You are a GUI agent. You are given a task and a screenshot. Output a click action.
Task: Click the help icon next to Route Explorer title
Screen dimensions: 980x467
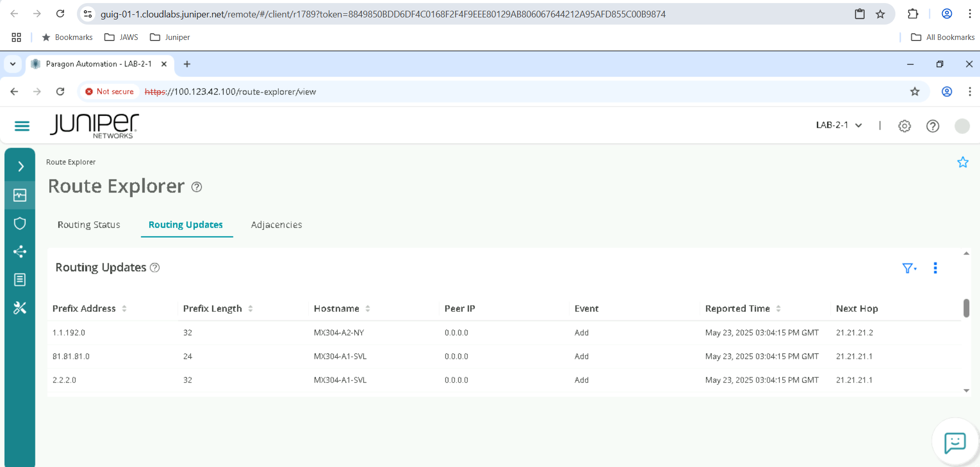point(196,187)
